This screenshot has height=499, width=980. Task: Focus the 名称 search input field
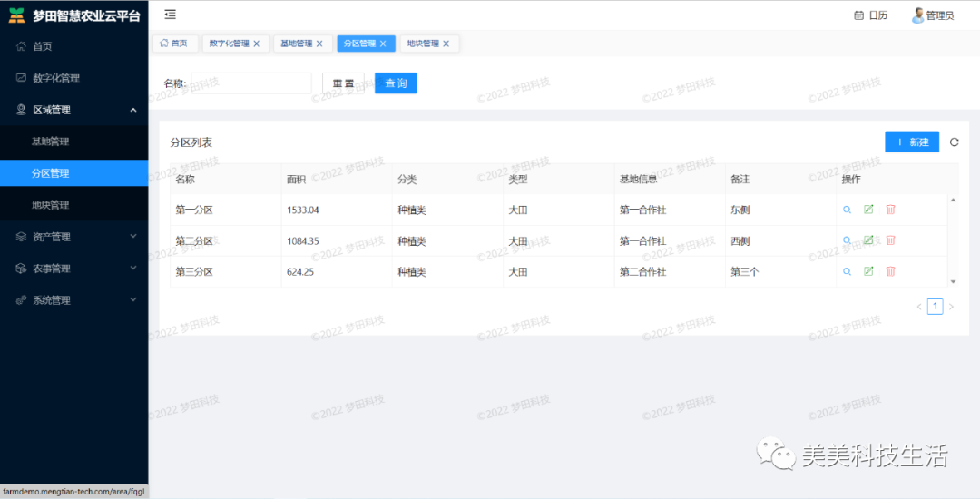click(251, 83)
